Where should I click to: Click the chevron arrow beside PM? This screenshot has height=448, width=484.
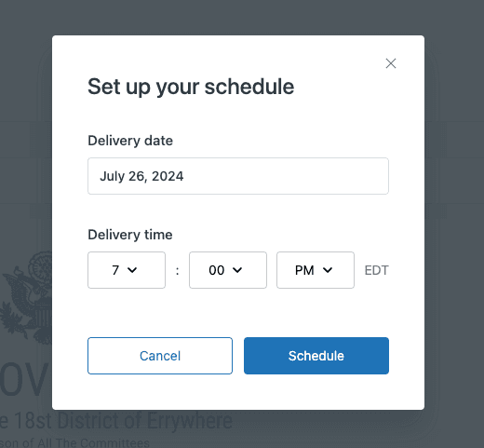[328, 270]
